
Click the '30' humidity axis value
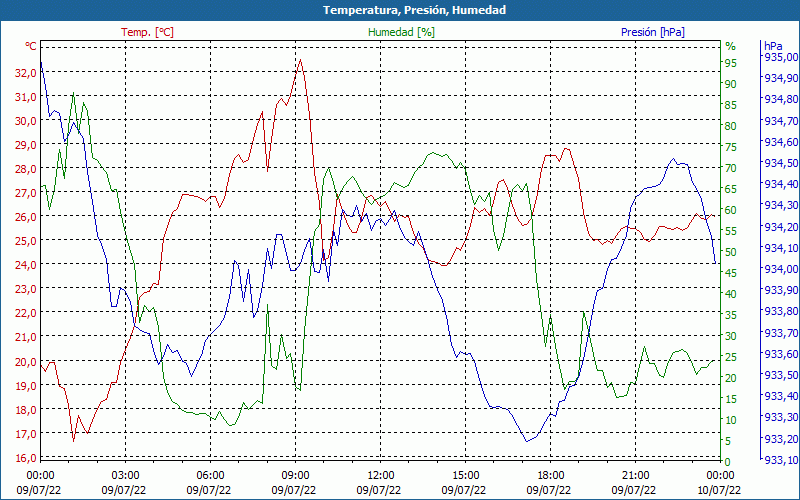pos(731,336)
